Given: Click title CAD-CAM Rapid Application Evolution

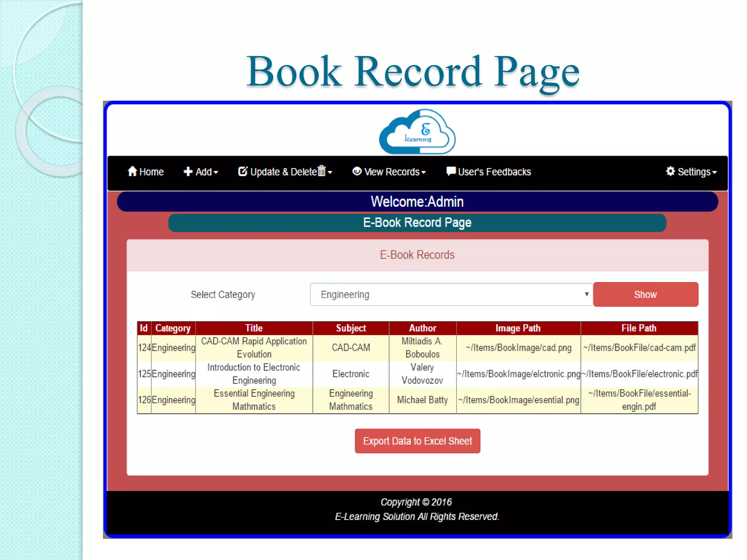Looking at the screenshot, I should (x=254, y=348).
